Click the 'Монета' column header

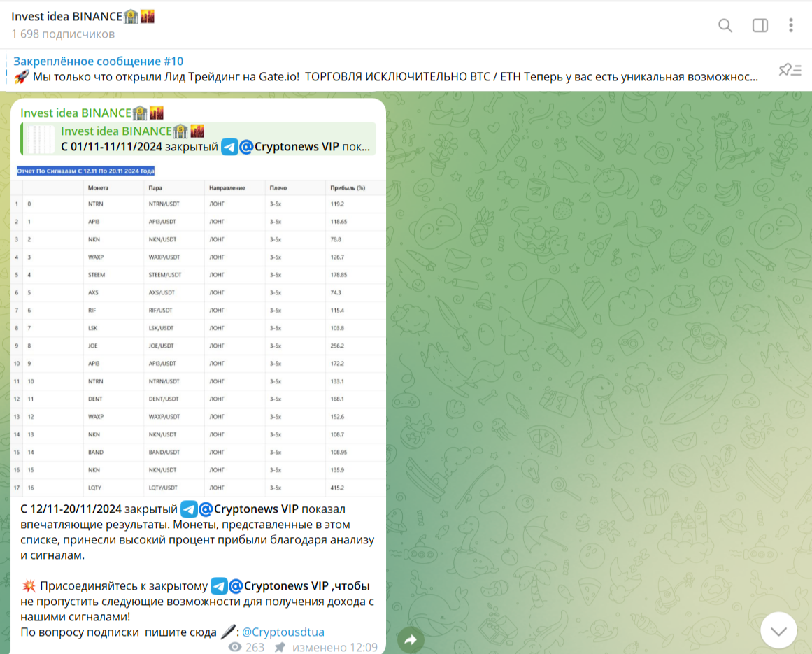(x=98, y=188)
